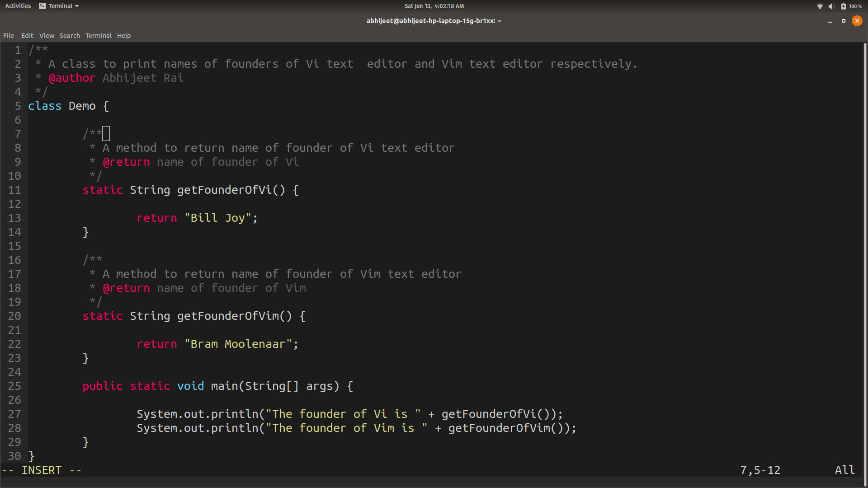Open the View menu
868x488 pixels.
click(x=47, y=36)
